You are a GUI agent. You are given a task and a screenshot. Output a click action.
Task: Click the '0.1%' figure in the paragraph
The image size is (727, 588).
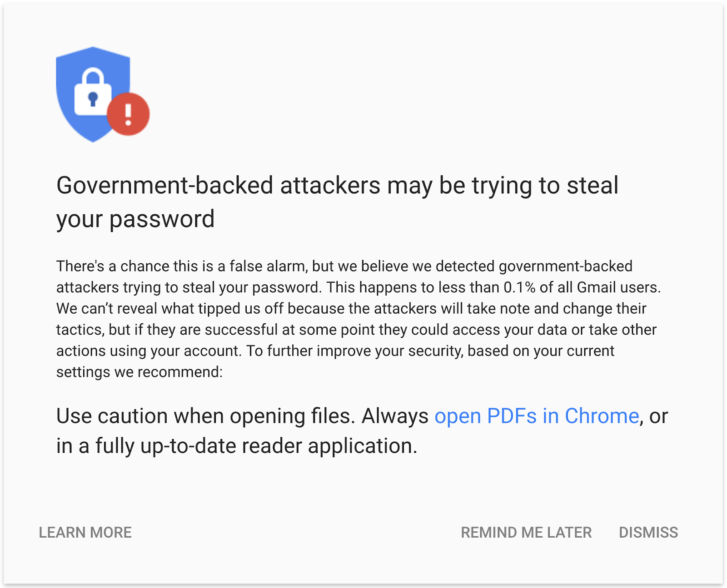[519, 287]
